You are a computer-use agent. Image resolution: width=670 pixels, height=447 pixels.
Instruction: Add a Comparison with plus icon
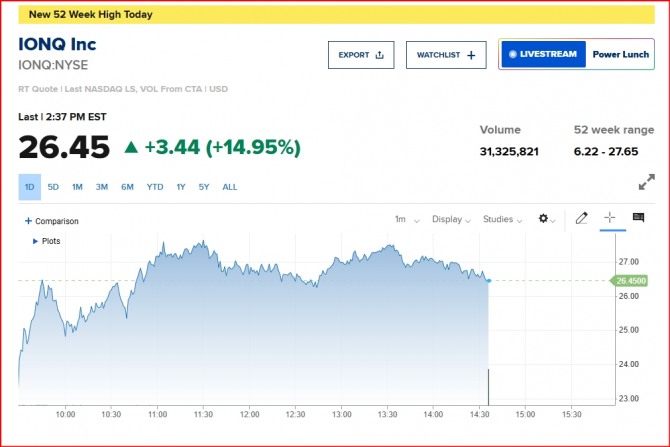52,221
